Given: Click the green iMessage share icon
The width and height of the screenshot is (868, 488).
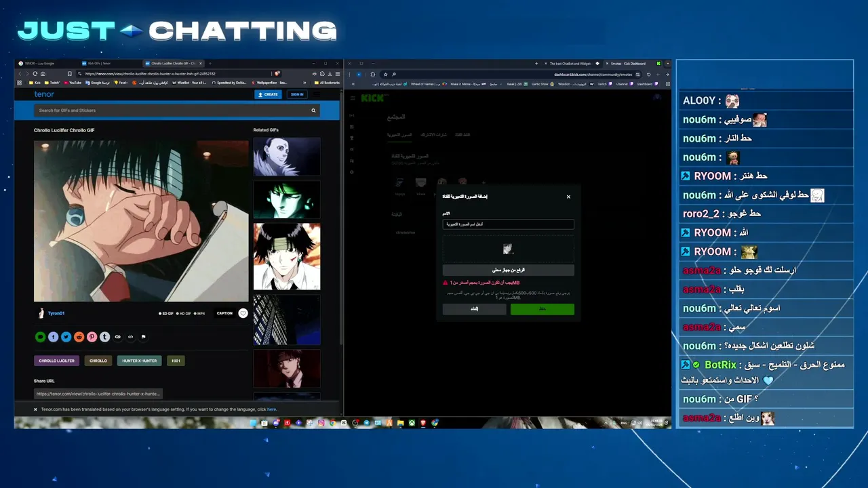Looking at the screenshot, I should pos(40,337).
